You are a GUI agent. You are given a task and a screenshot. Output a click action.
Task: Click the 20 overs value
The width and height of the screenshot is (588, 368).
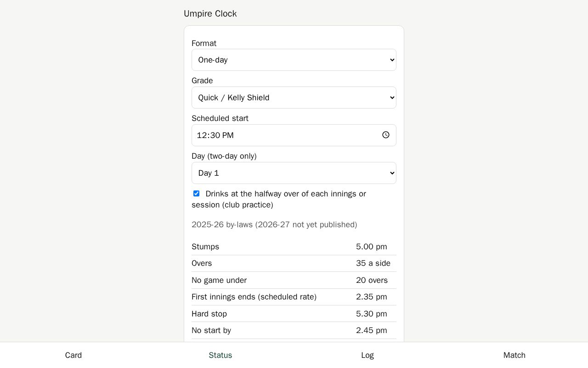pyautogui.click(x=372, y=280)
